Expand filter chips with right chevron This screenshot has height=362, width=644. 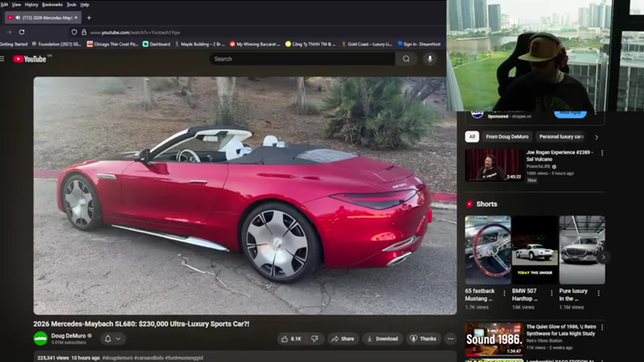[x=597, y=137]
